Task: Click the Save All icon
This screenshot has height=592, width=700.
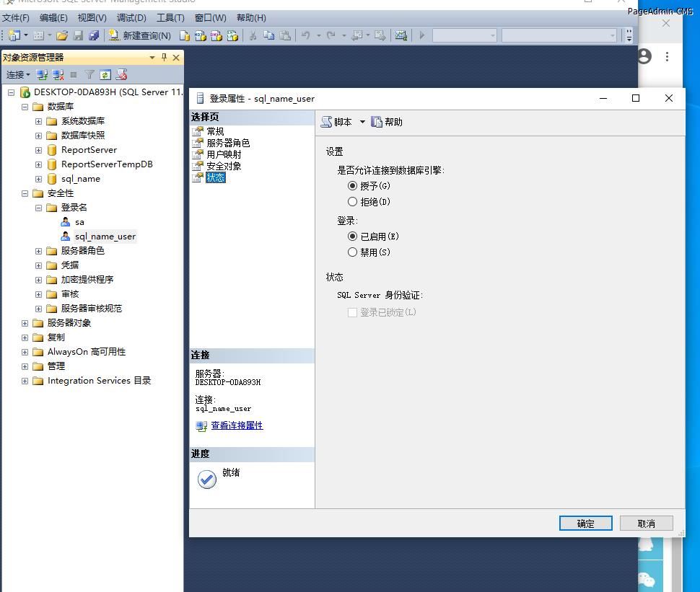Action: tap(94, 35)
